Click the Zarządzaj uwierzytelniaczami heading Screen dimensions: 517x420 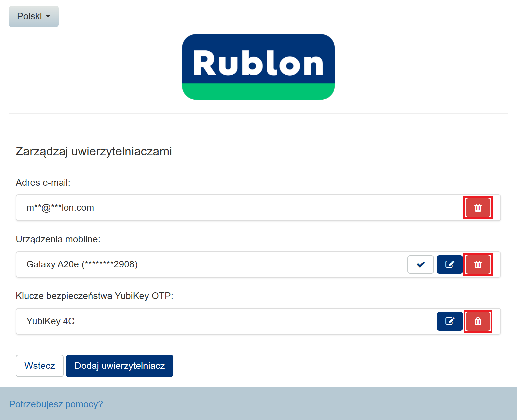(x=94, y=151)
